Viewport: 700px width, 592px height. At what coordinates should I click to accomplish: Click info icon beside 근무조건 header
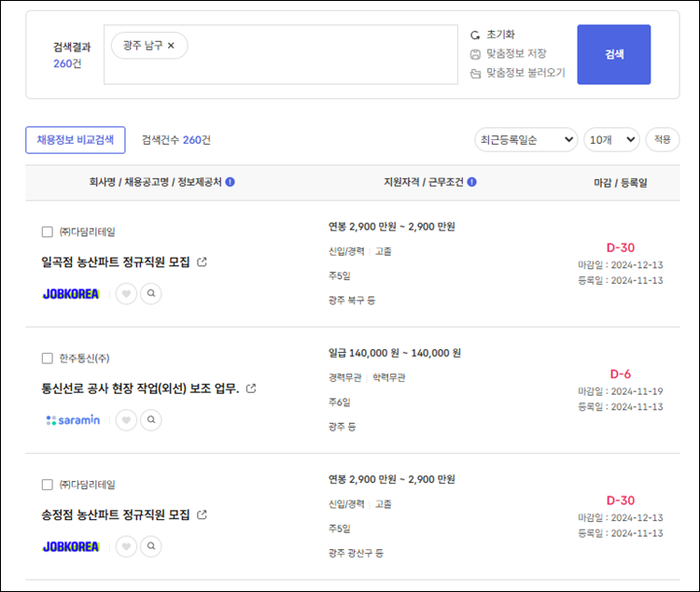tap(472, 182)
